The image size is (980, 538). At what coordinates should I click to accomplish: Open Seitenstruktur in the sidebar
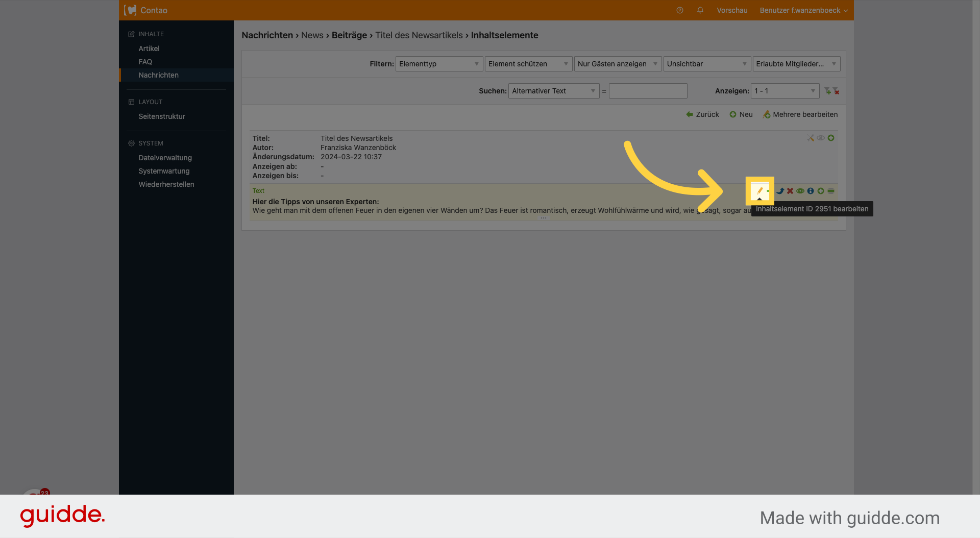[162, 116]
